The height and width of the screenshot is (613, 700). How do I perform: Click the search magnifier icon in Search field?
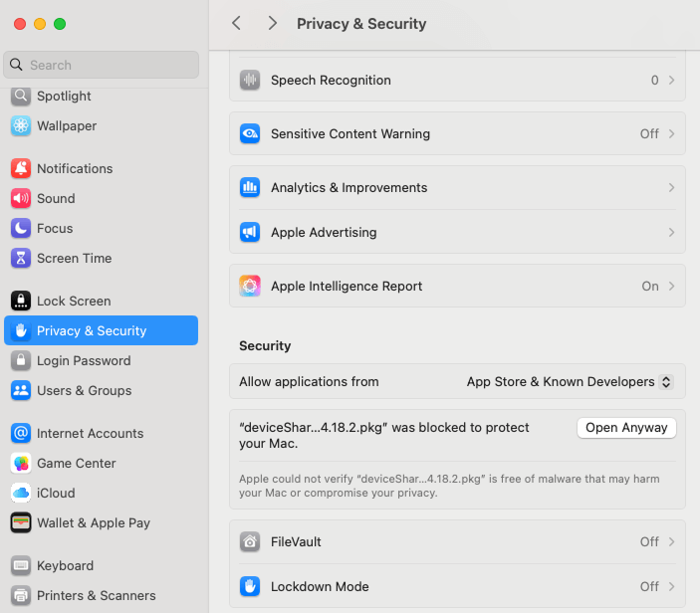click(x=16, y=65)
